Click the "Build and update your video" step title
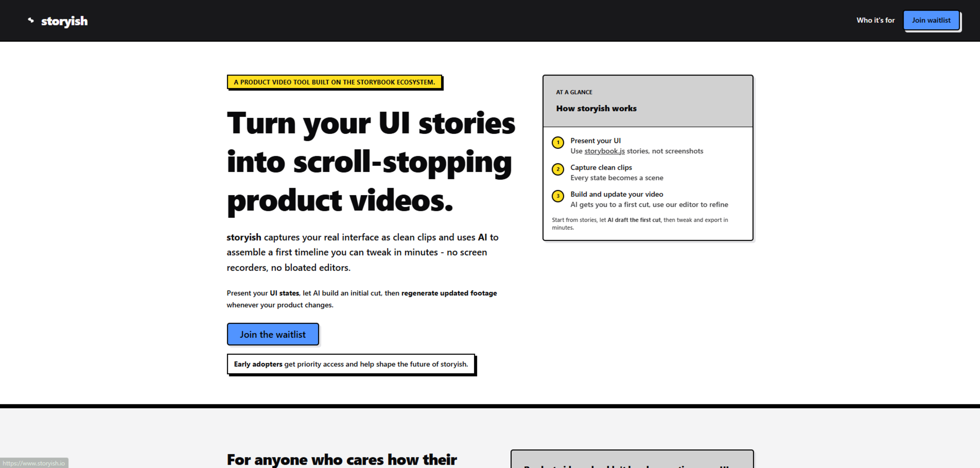Image resolution: width=980 pixels, height=468 pixels. pyautogui.click(x=617, y=195)
